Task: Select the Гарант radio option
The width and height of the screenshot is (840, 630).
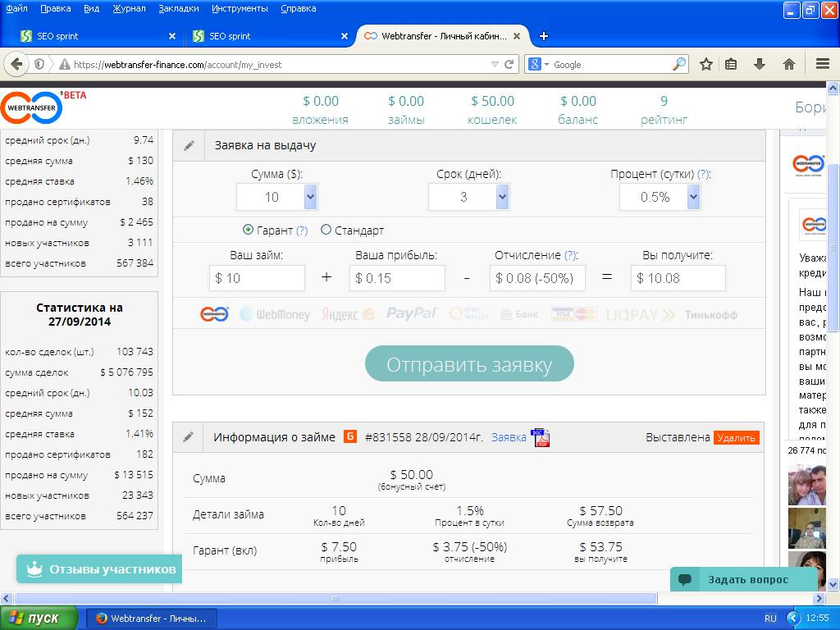Action: (248, 230)
